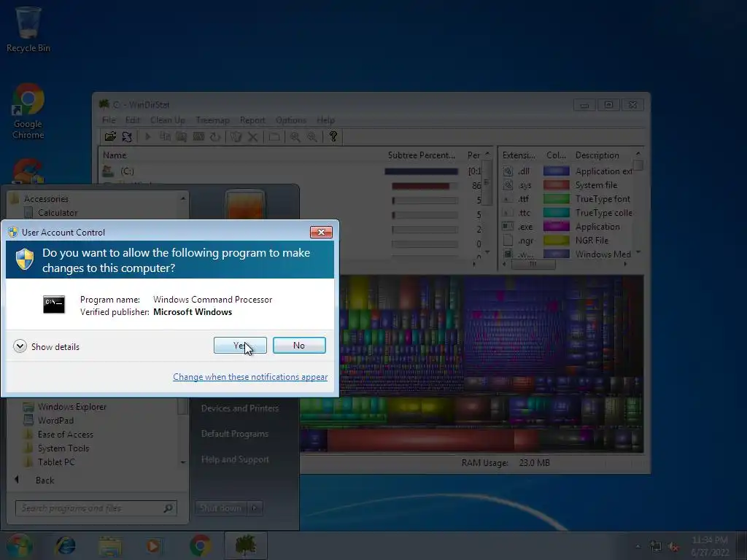The height and width of the screenshot is (560, 747).
Task: Open Help and Support
Action: point(235,459)
